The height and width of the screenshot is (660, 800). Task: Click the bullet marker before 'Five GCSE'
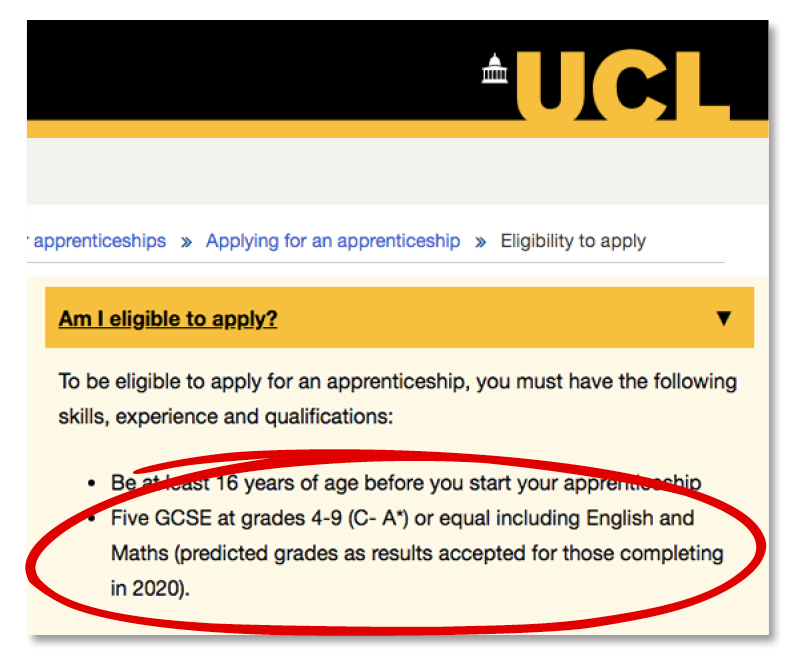[92, 519]
